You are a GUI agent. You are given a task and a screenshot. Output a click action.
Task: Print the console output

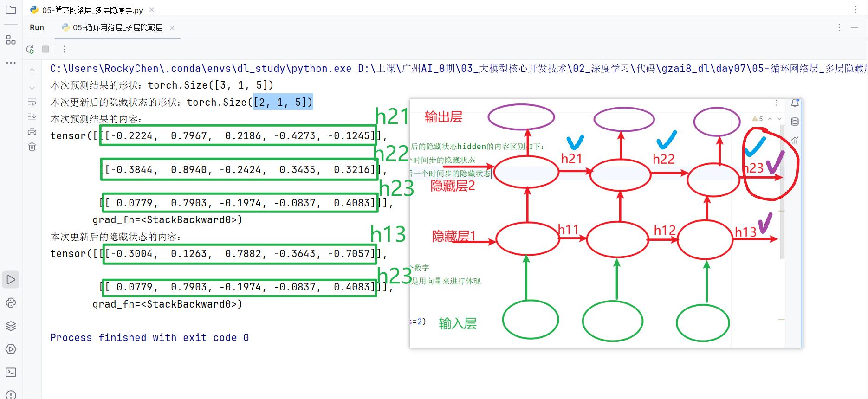click(32, 132)
